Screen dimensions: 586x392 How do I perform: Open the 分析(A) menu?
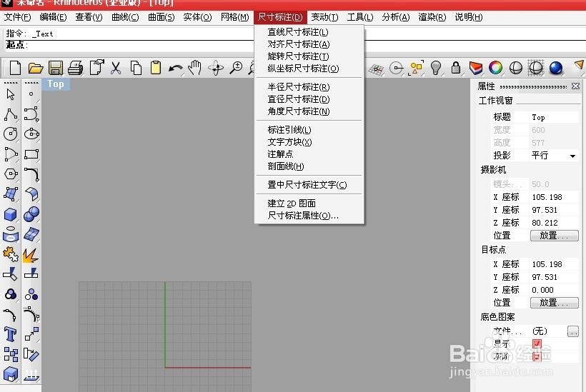[395, 17]
